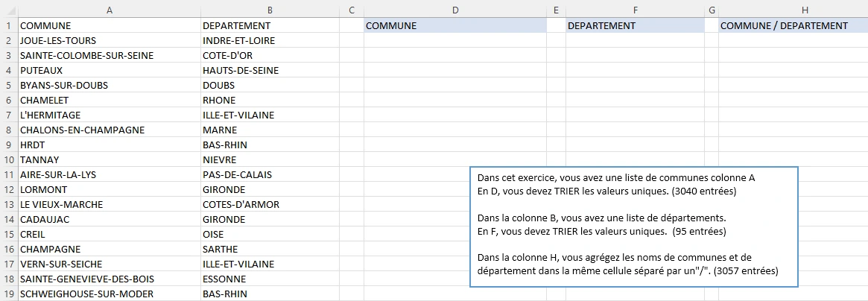Select row 1 header
Image resolution: width=868 pixels, height=301 pixels.
pos(8,25)
